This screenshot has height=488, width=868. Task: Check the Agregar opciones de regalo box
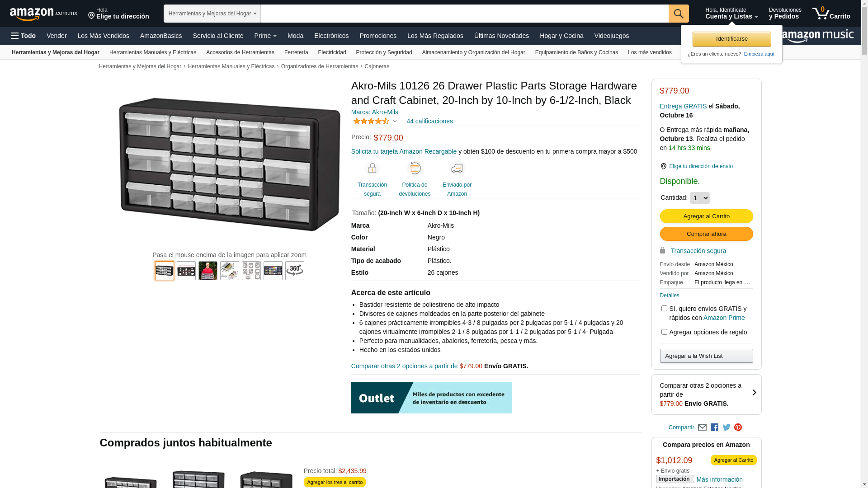pyautogui.click(x=664, y=332)
